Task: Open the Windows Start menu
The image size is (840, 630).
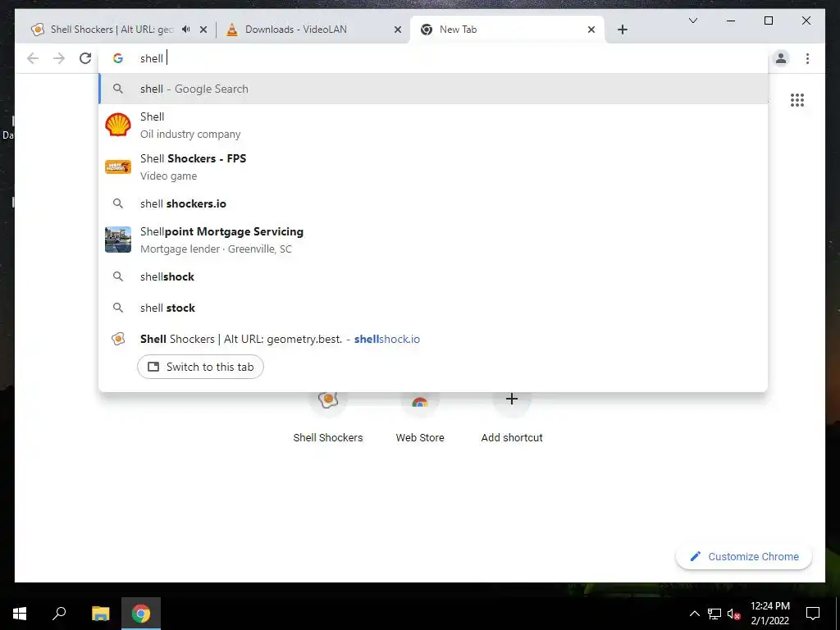Action: (20, 614)
